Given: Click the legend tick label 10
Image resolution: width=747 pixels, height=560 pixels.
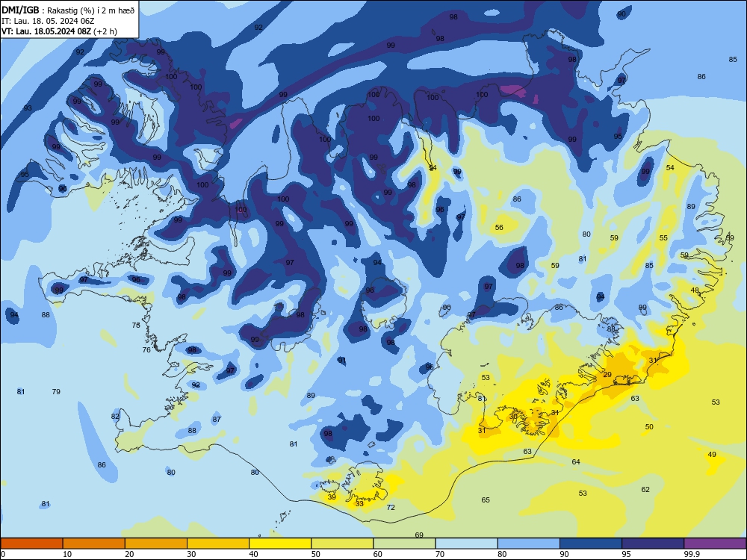Looking at the screenshot, I should click(x=67, y=554).
